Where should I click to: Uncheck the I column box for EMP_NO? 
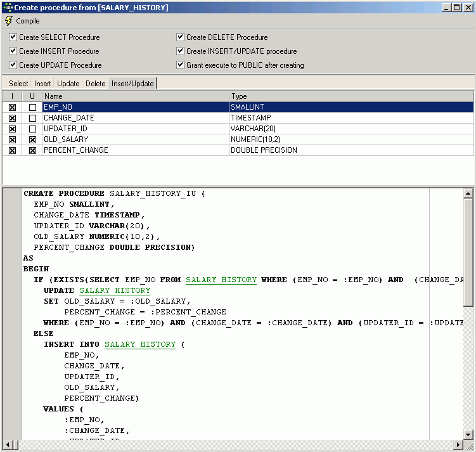point(12,108)
